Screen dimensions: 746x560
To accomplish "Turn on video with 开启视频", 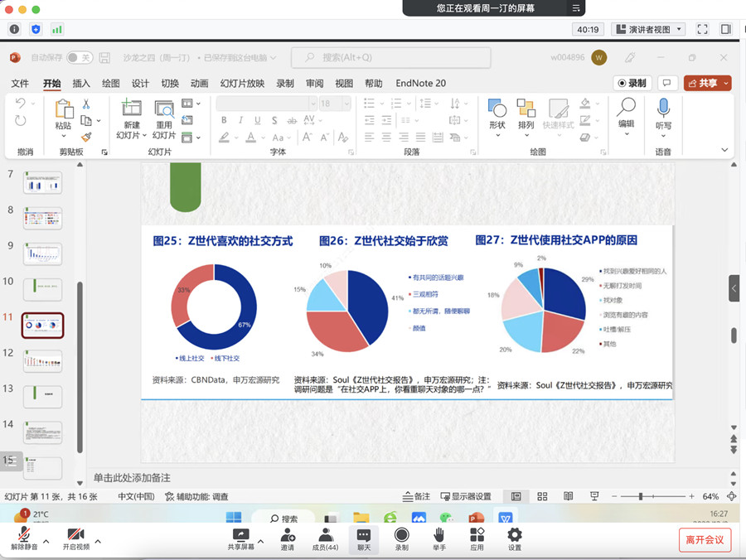I will click(x=76, y=536).
